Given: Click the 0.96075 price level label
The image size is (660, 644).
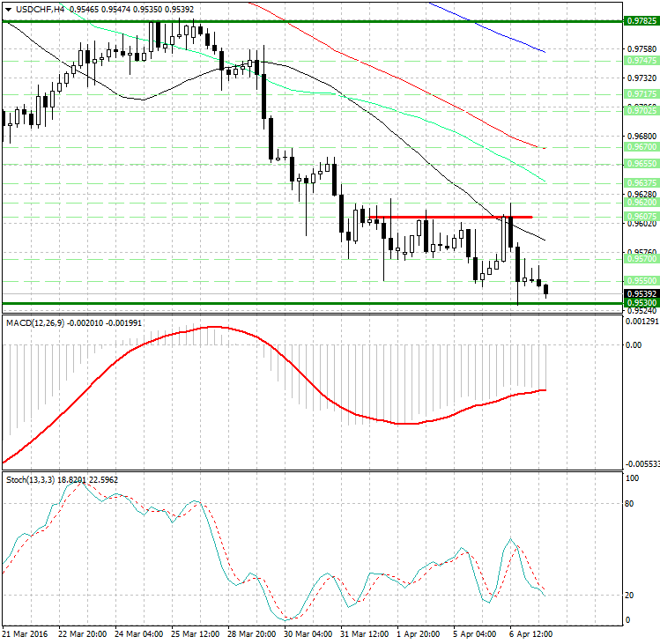Looking at the screenshot, I should (641, 217).
